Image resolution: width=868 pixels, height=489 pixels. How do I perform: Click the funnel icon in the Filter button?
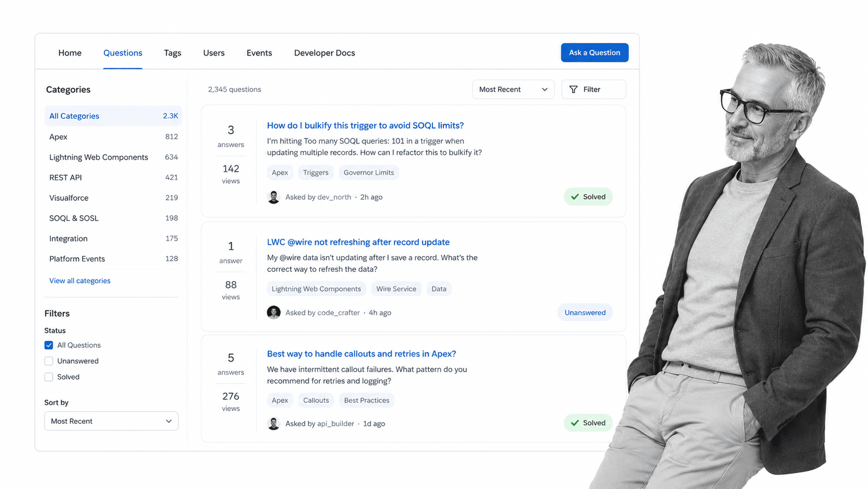click(x=573, y=89)
